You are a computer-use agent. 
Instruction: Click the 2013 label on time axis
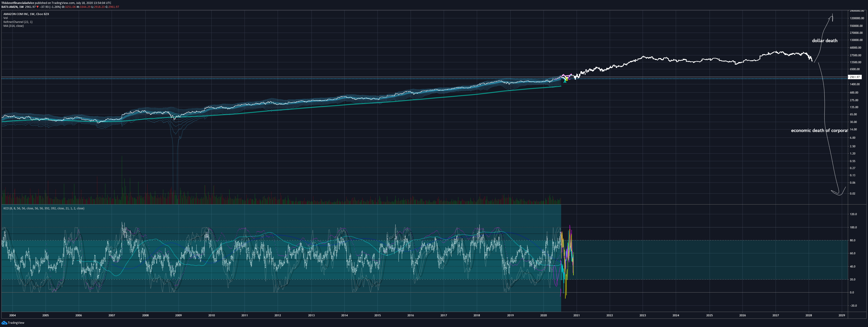[311, 316]
